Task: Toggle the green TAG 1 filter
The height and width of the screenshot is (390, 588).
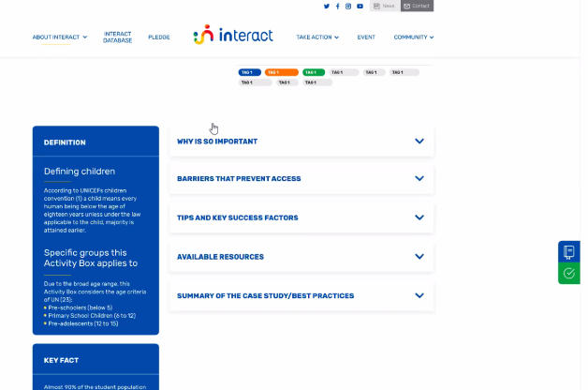Action: click(313, 72)
